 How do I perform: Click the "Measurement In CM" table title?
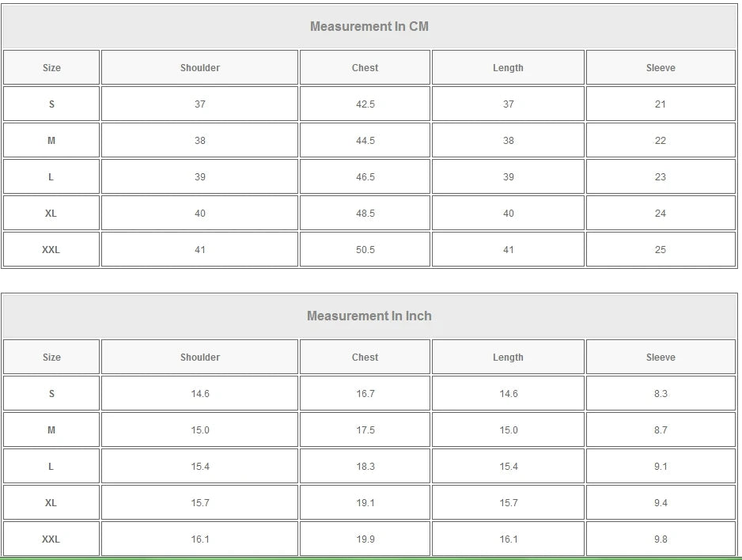369,26
